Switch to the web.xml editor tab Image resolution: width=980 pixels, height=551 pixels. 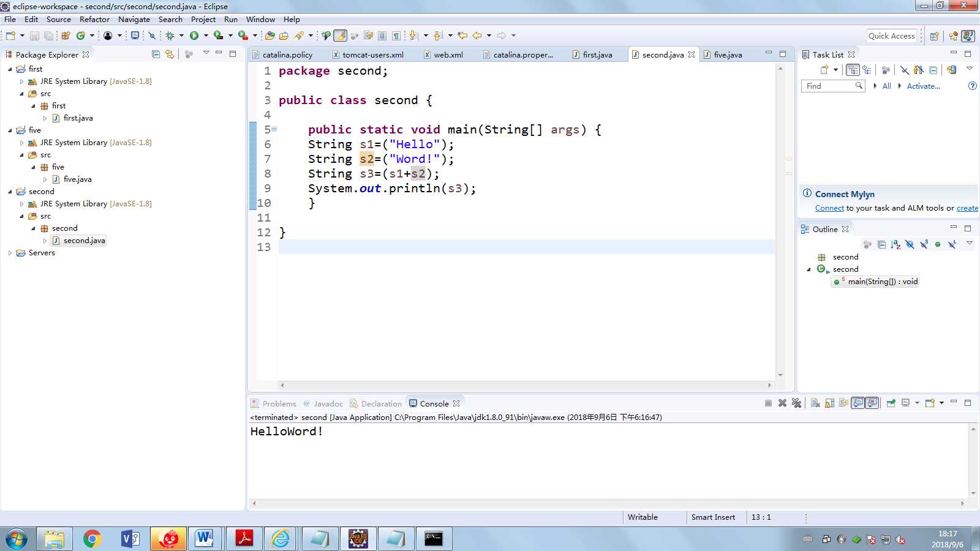click(448, 54)
